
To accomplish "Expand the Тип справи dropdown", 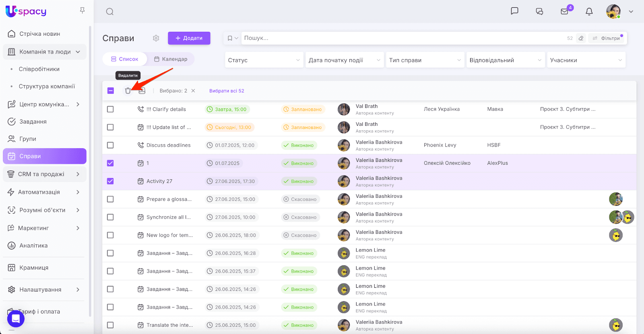I will (x=425, y=60).
